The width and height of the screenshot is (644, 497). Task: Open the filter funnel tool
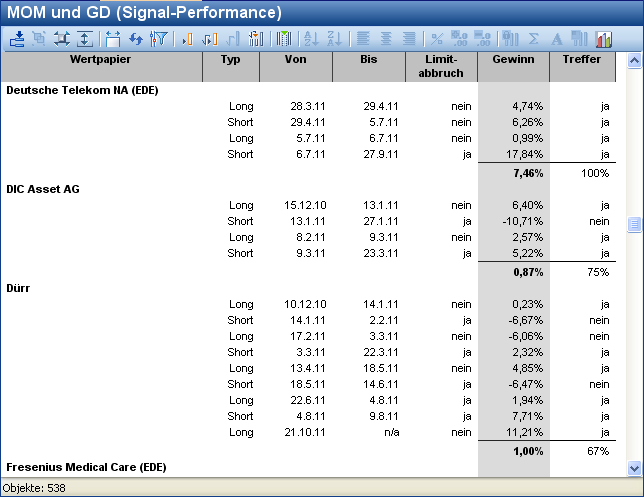pyautogui.click(x=159, y=39)
